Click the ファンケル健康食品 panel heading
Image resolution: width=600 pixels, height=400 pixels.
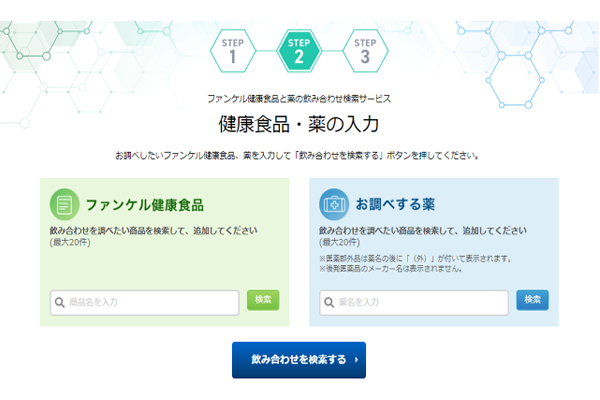144,205
